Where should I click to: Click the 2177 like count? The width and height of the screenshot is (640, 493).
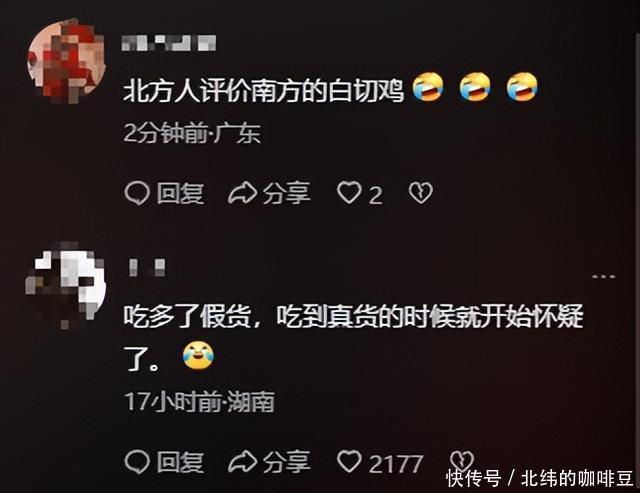click(395, 464)
